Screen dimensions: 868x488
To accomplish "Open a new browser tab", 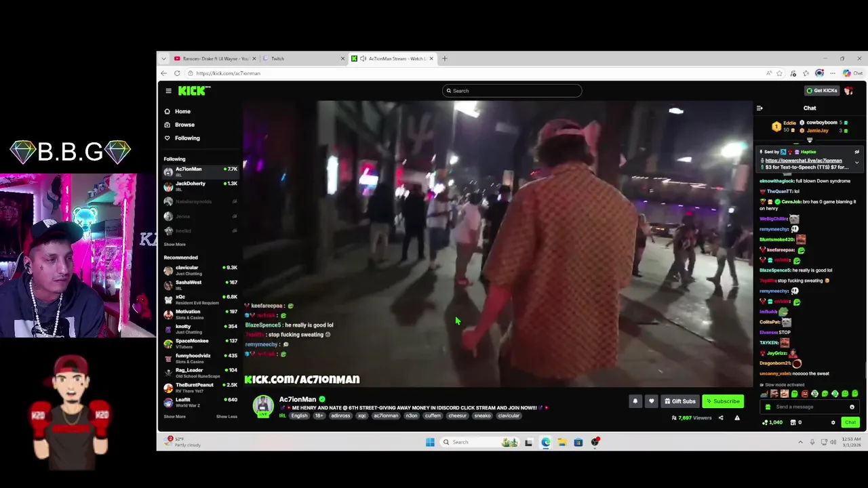I will 445,59.
